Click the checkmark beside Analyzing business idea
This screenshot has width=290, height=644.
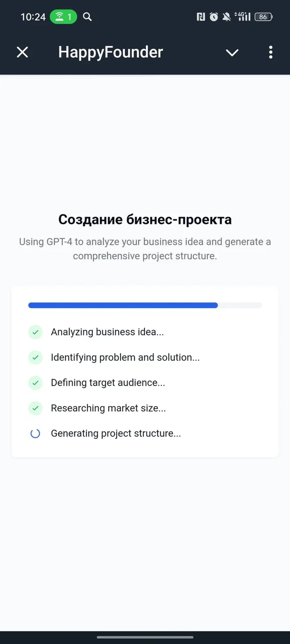click(35, 332)
